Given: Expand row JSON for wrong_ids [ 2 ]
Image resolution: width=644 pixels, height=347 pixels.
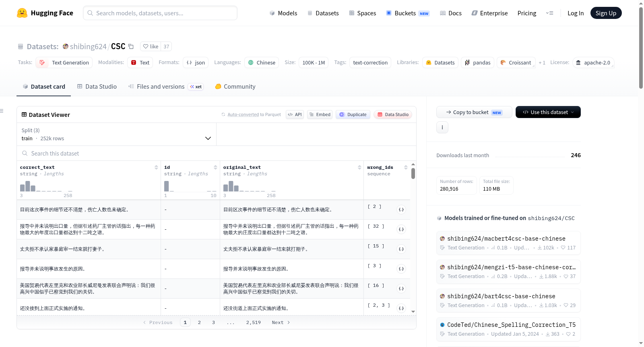Looking at the screenshot, I should [401, 210].
